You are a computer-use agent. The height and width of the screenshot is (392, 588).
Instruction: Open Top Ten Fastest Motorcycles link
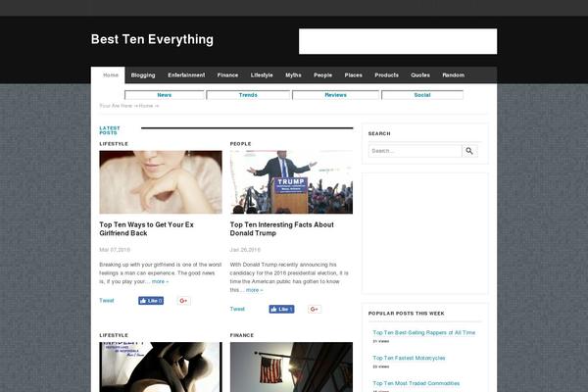[x=409, y=359]
